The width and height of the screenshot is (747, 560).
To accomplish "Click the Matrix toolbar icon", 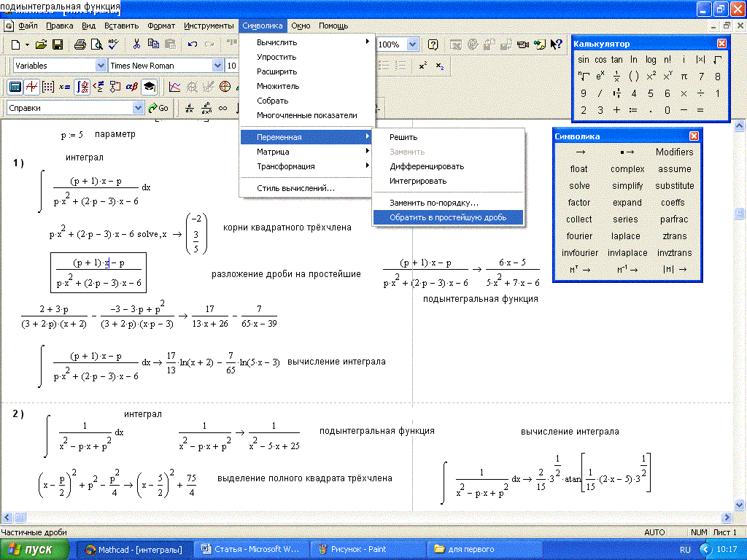I will point(48,87).
